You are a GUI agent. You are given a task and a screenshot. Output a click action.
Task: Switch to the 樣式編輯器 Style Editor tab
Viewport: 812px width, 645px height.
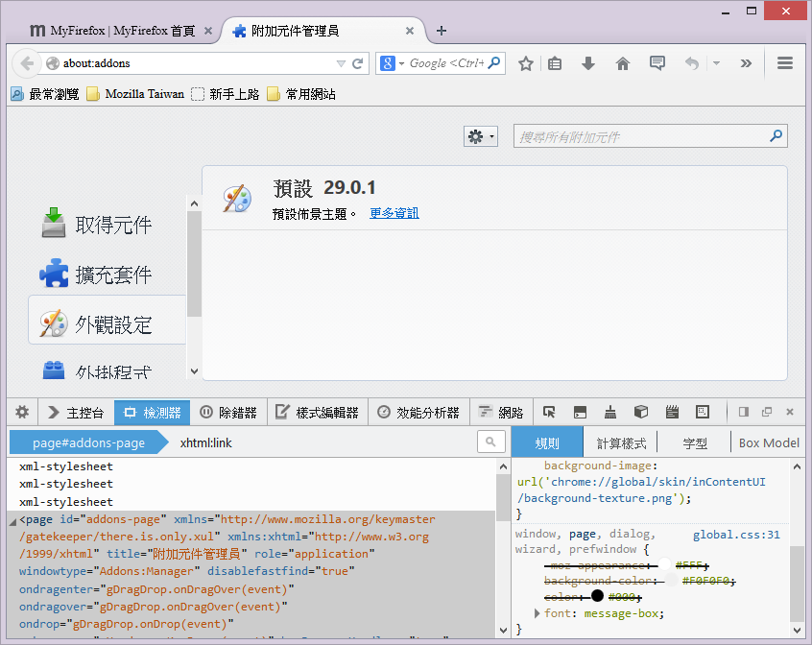click(317, 413)
